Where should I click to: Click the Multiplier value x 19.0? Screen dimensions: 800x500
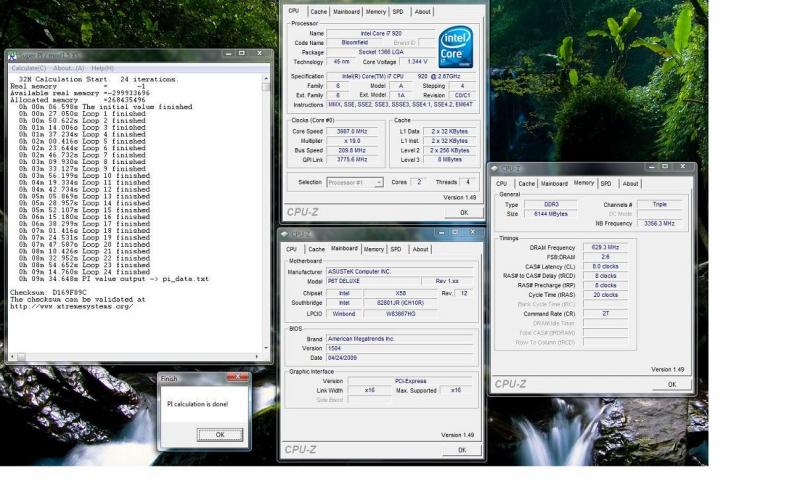pos(352,141)
